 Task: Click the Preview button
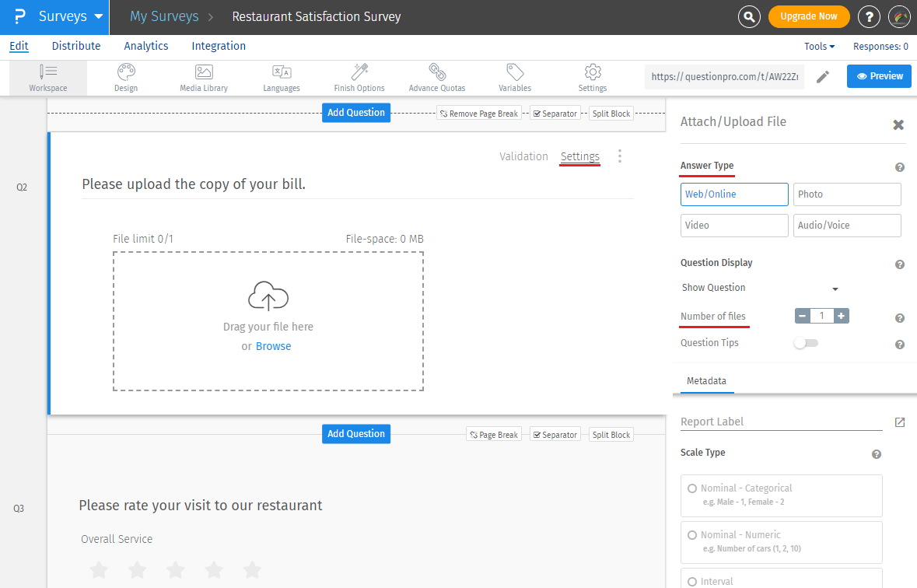click(x=879, y=76)
